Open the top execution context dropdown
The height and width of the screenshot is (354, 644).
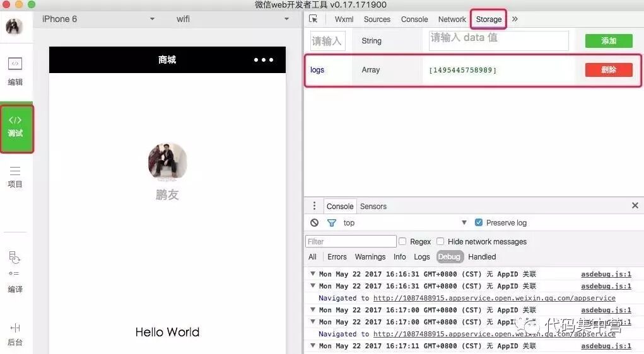point(405,223)
